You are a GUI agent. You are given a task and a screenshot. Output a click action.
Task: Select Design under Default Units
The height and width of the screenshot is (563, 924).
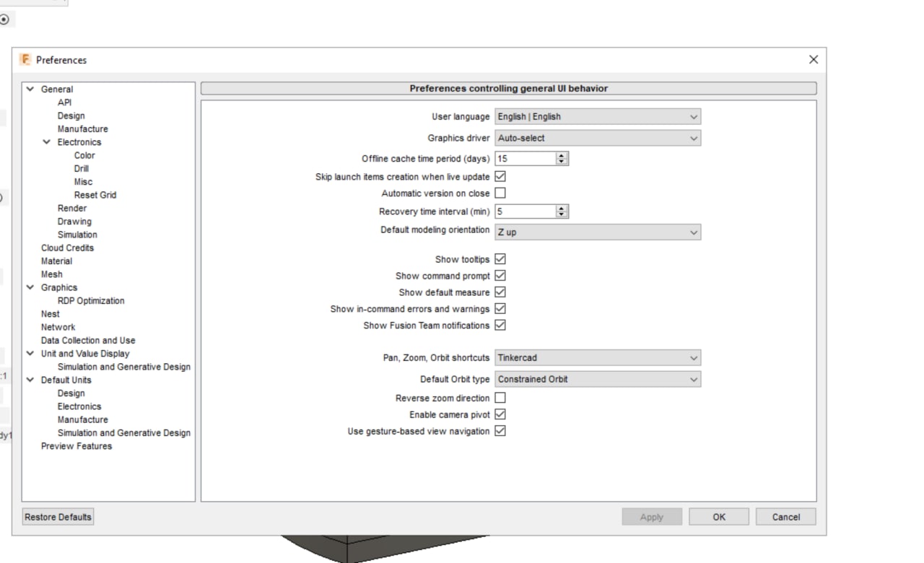[71, 393]
